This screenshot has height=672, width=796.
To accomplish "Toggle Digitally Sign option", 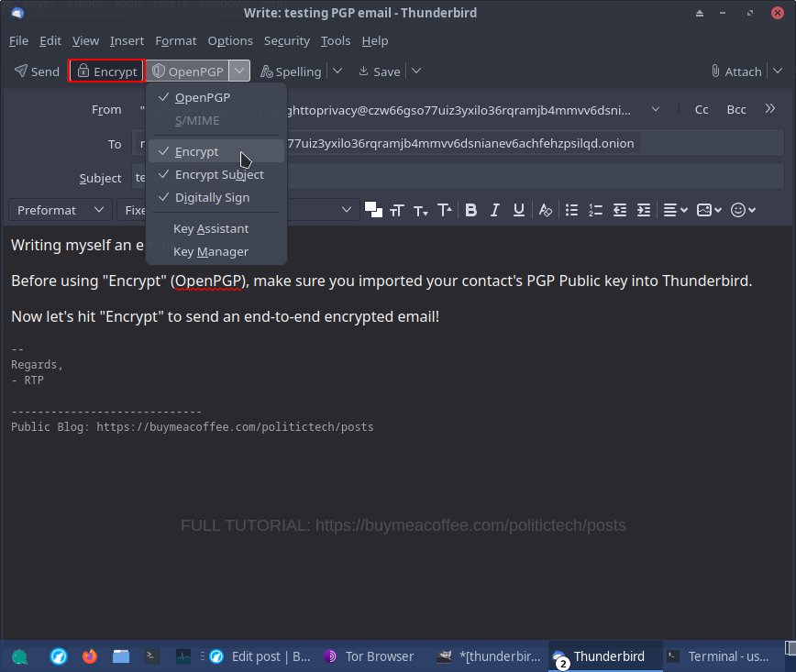I will (216, 197).
